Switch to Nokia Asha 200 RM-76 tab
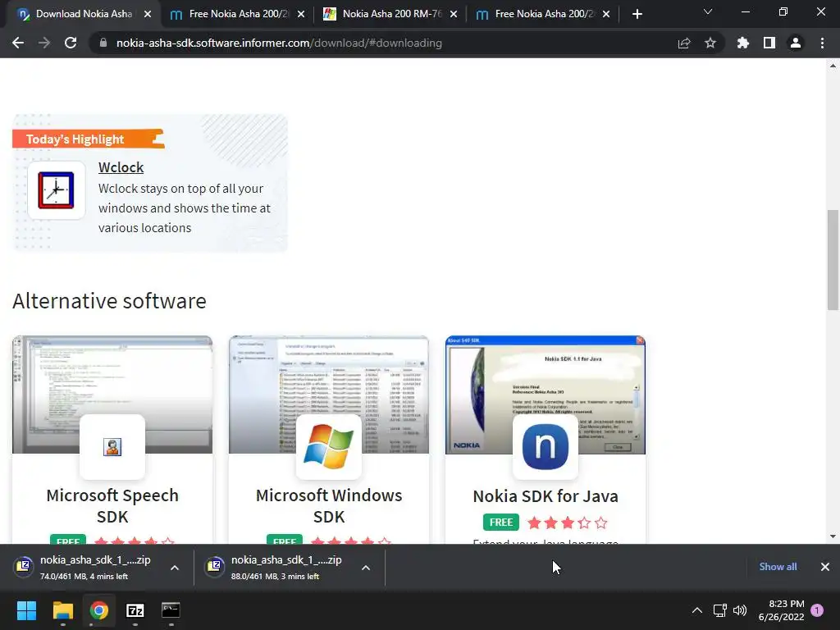 pos(390,14)
